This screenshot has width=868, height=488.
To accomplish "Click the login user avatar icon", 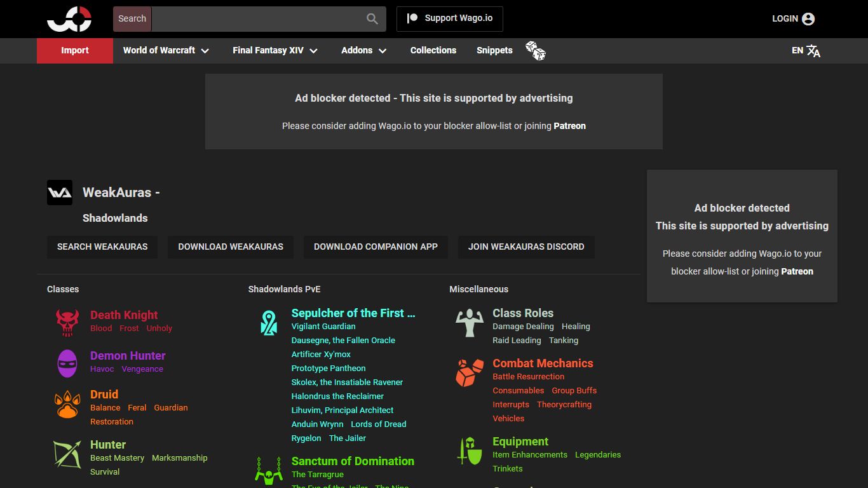I will [x=808, y=19].
